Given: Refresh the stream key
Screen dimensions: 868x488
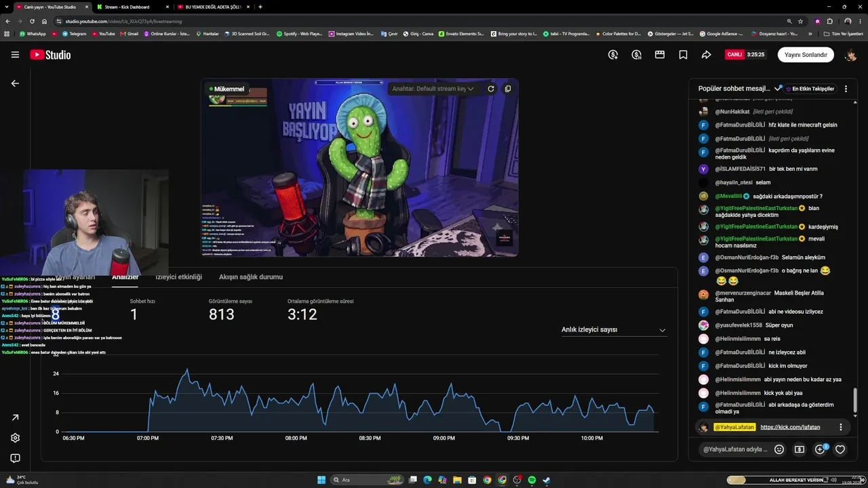Looking at the screenshot, I should 491,89.
